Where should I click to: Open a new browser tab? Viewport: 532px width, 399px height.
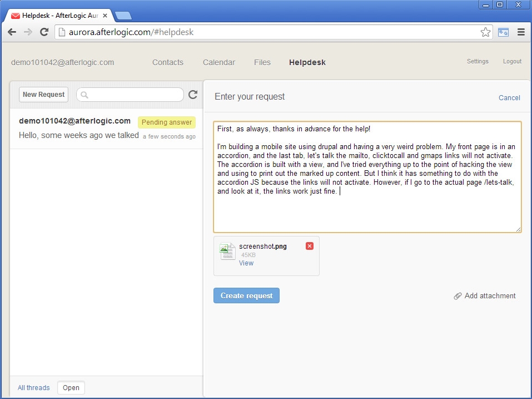[x=123, y=16]
